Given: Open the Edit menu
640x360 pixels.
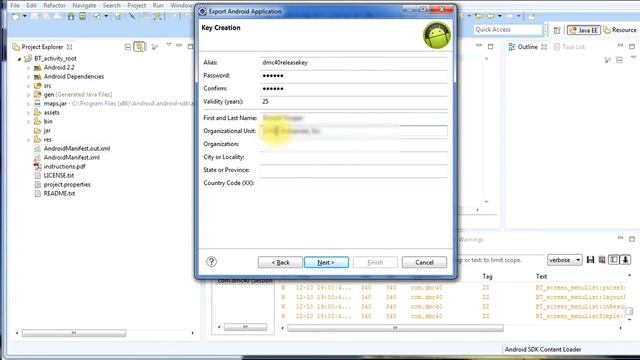Looking at the screenshot, I should click(x=31, y=5).
